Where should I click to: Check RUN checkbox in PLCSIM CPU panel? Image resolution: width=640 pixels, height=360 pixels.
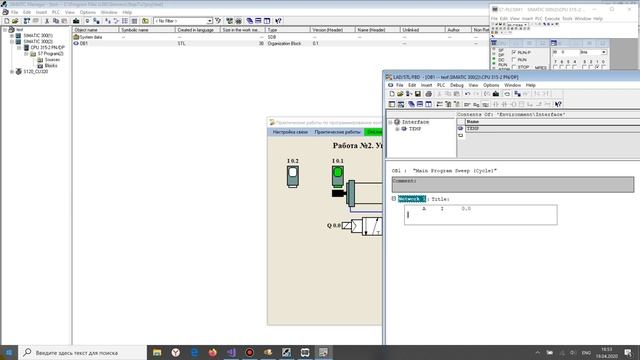click(514, 60)
